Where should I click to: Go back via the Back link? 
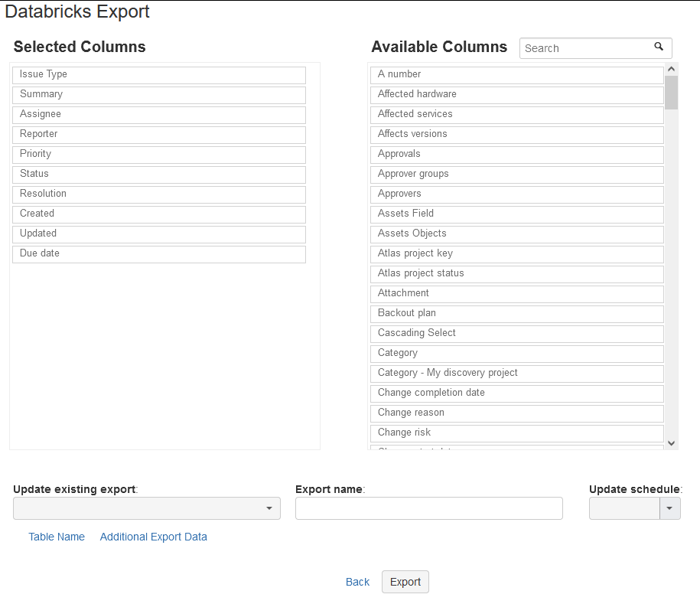pos(357,582)
